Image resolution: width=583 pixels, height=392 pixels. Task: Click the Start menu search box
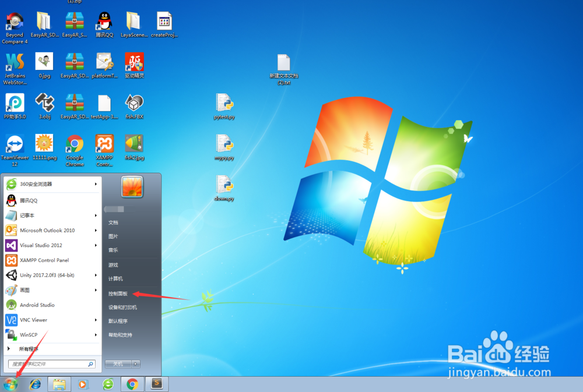(52, 364)
